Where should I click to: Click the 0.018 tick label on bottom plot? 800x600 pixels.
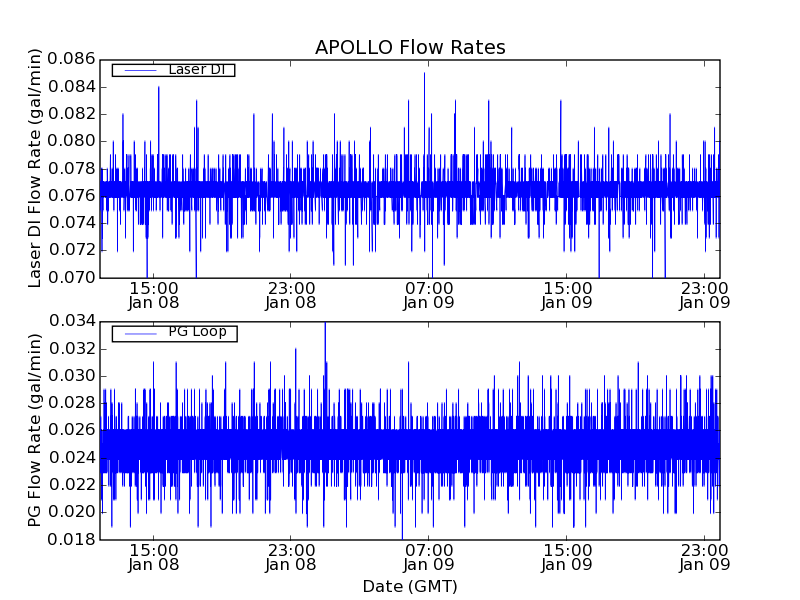point(71,539)
